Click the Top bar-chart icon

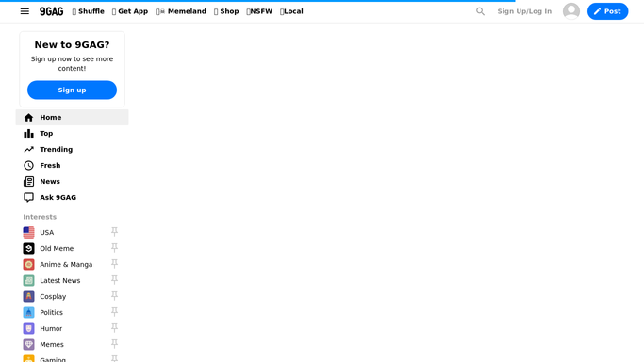[x=28, y=134]
